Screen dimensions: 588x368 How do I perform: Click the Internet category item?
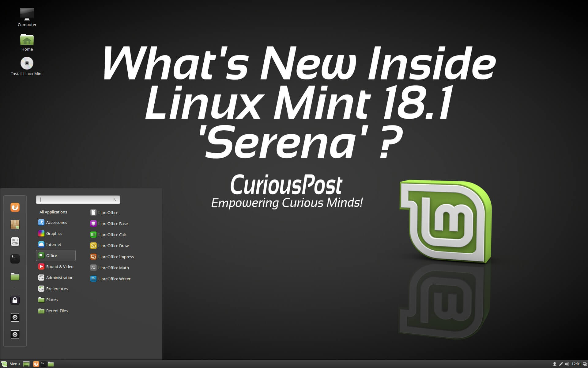tap(54, 244)
